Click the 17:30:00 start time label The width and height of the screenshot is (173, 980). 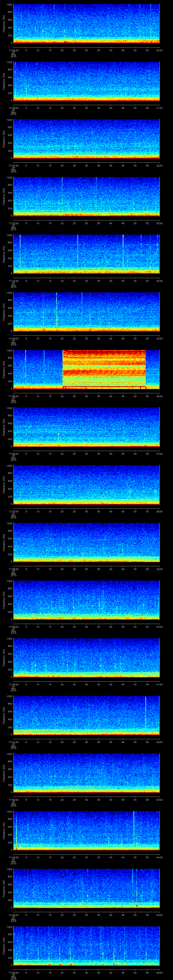coord(13,108)
